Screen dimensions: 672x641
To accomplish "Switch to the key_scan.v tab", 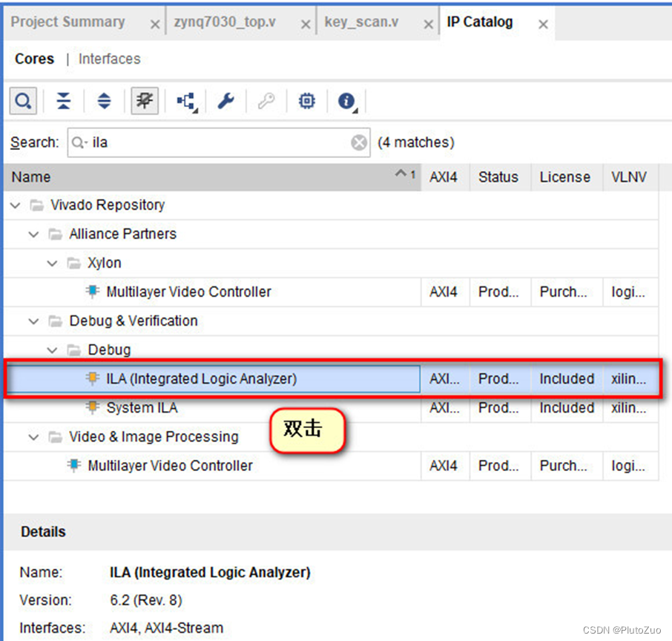I will pyautogui.click(x=361, y=22).
